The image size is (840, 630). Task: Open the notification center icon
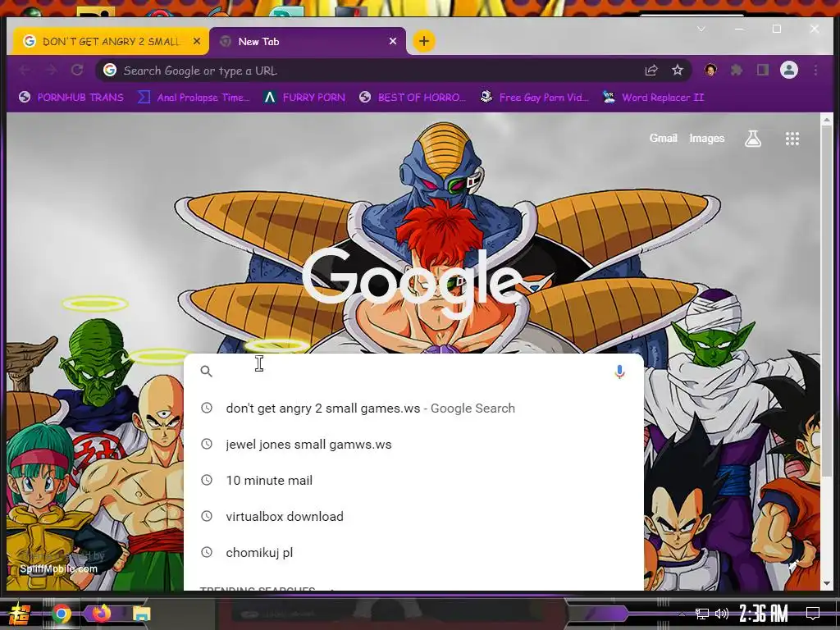(x=813, y=613)
